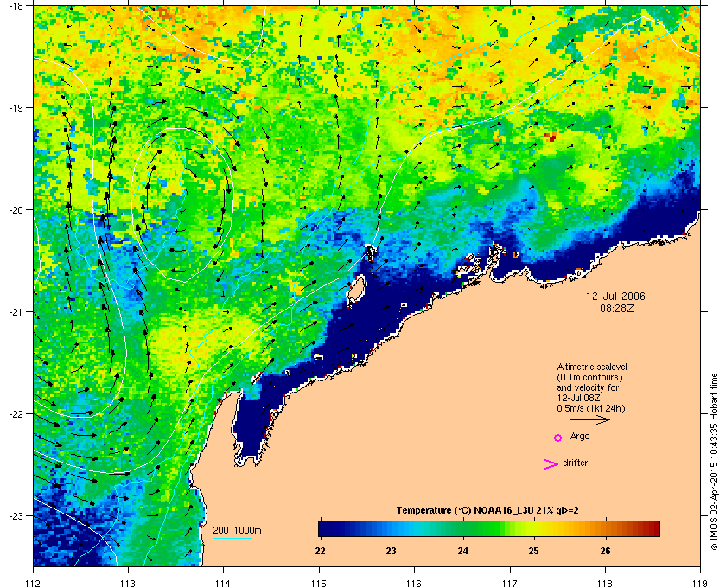
Task: Click the green 24°C region of colorbar
Action: (x=463, y=528)
